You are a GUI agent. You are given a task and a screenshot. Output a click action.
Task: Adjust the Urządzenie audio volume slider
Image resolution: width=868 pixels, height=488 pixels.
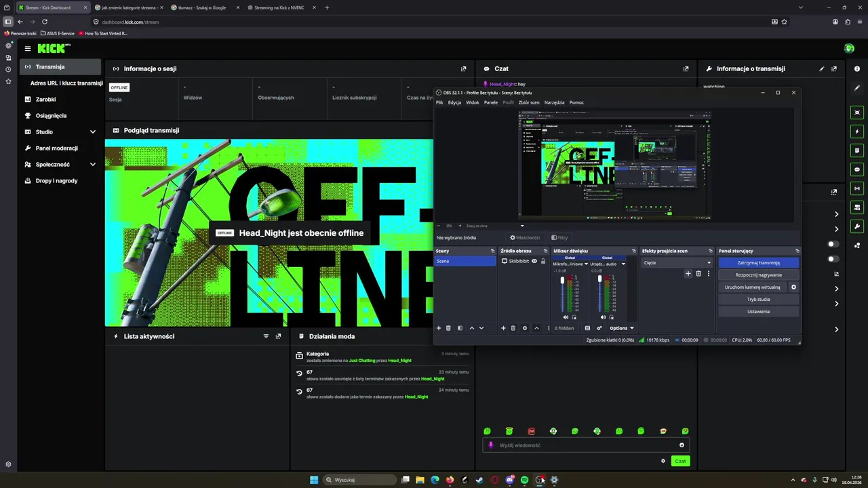point(599,280)
